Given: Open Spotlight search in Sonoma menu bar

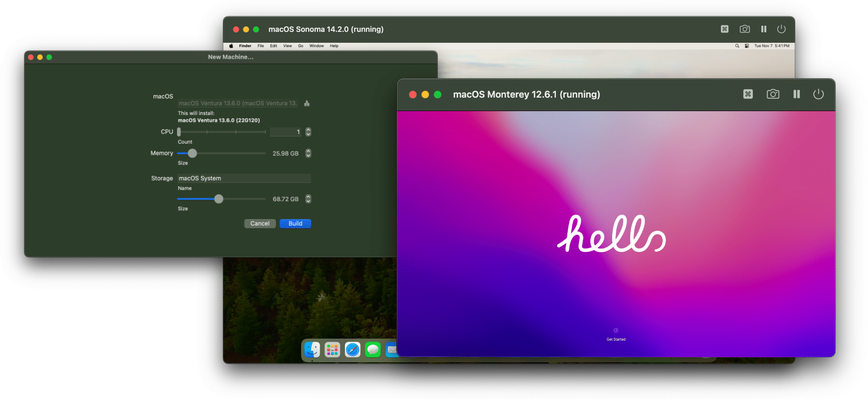Looking at the screenshot, I should (737, 46).
